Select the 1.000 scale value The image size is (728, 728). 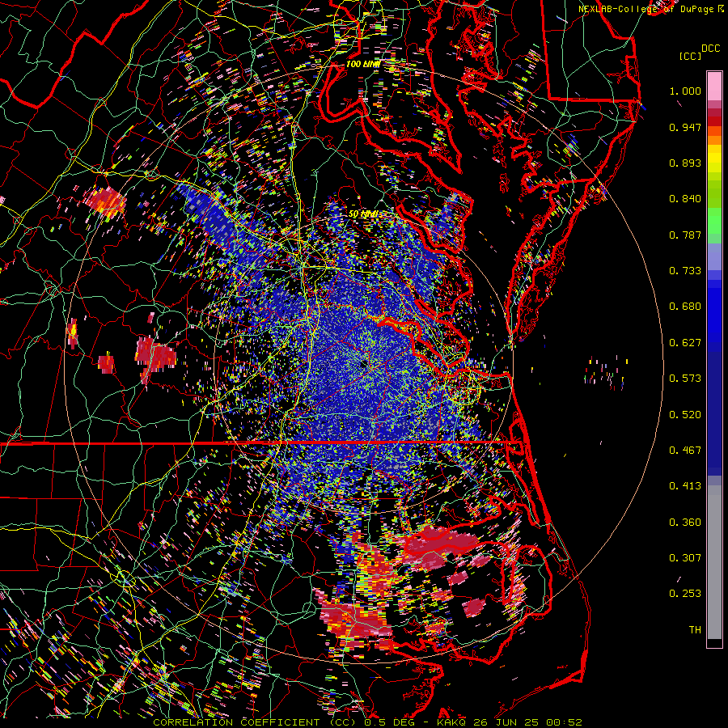pos(685,91)
